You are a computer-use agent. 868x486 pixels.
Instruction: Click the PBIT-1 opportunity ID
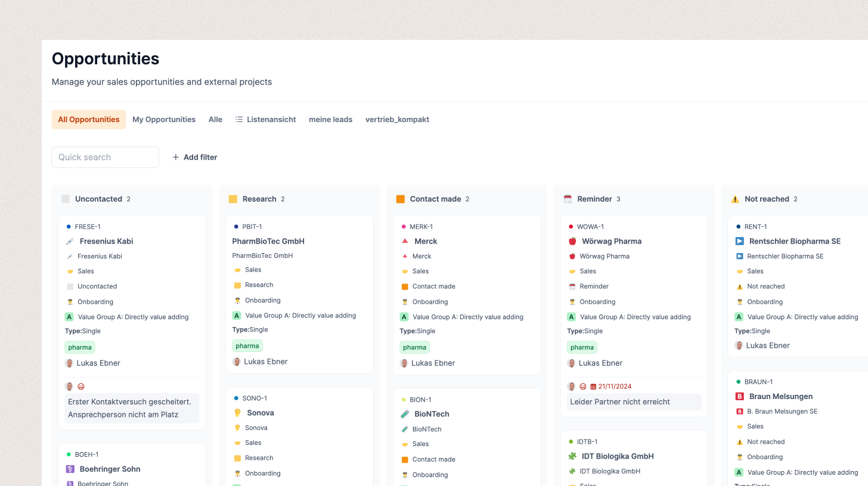pyautogui.click(x=252, y=227)
